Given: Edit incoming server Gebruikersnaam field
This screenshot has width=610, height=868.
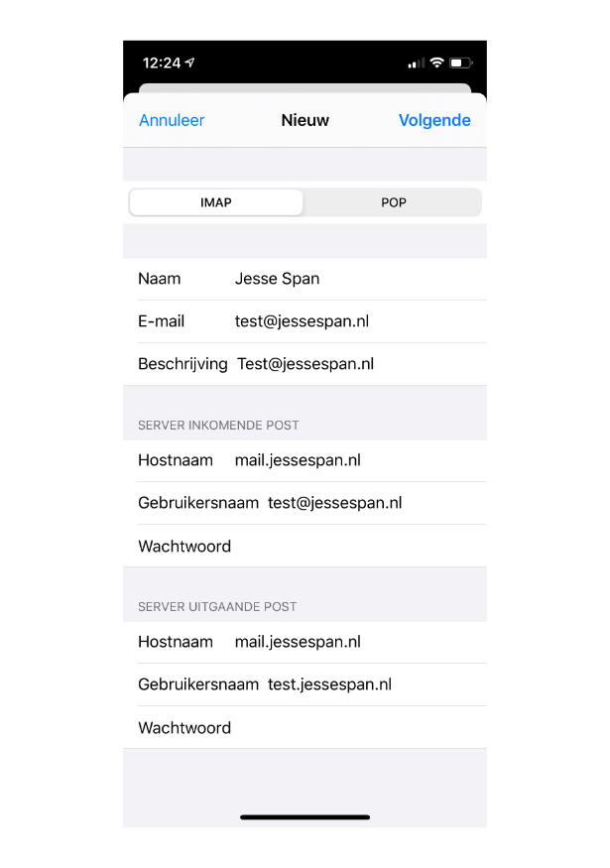Looking at the screenshot, I should pyautogui.click(x=305, y=503).
